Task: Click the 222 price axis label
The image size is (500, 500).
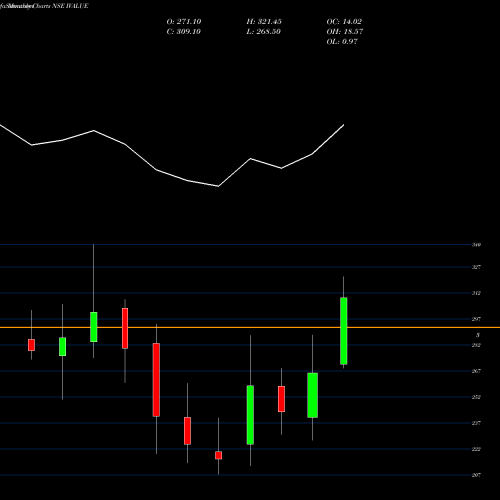Action: click(x=476, y=449)
